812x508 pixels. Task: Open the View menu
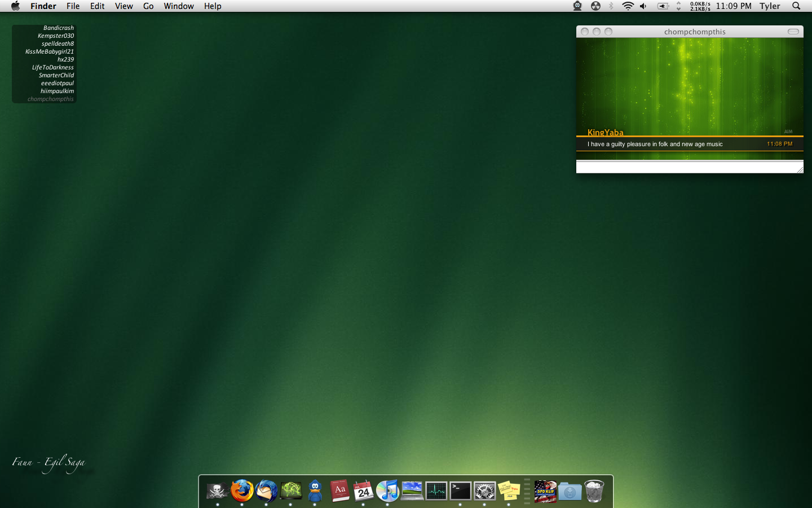click(x=124, y=6)
